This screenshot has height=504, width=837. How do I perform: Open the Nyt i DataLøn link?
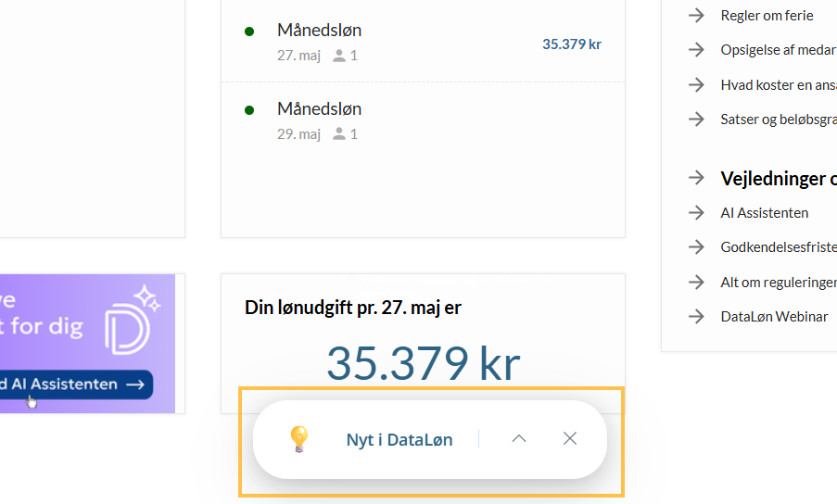coord(399,439)
